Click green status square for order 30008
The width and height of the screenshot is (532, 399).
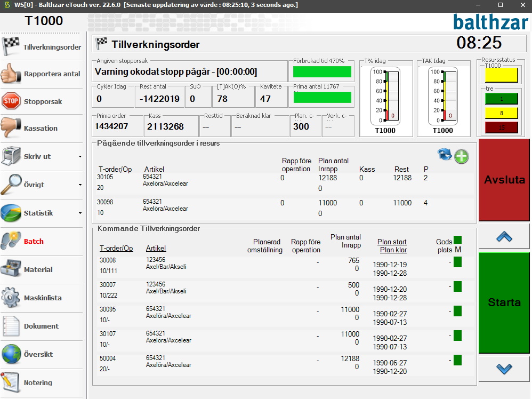click(x=458, y=262)
